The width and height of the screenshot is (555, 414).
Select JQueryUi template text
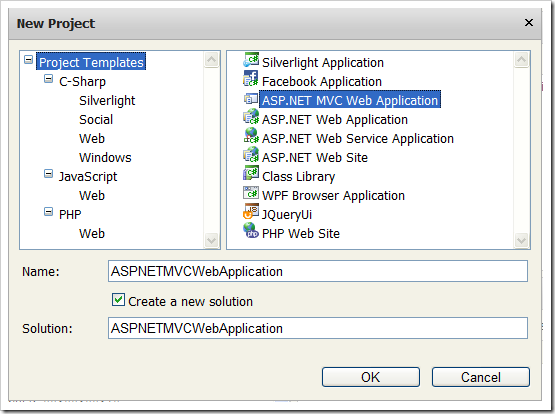287,215
